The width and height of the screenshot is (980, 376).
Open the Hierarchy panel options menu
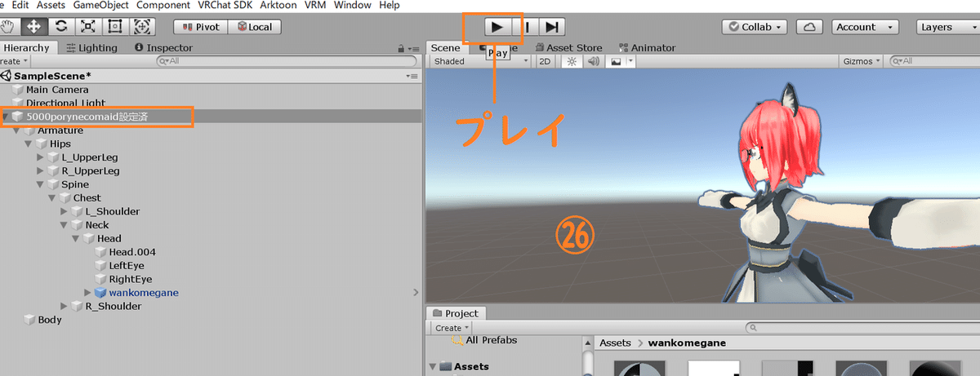(x=415, y=49)
